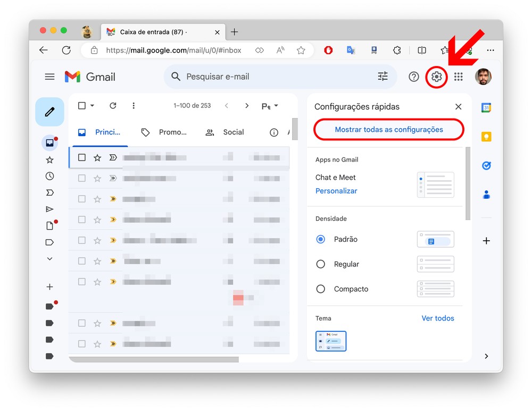Click the browser address bar URL

(174, 50)
